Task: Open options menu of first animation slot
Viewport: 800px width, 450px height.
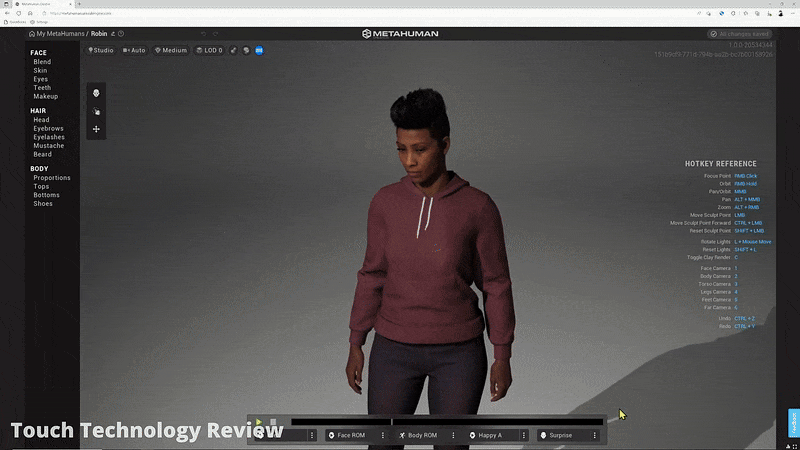Action: click(x=312, y=435)
